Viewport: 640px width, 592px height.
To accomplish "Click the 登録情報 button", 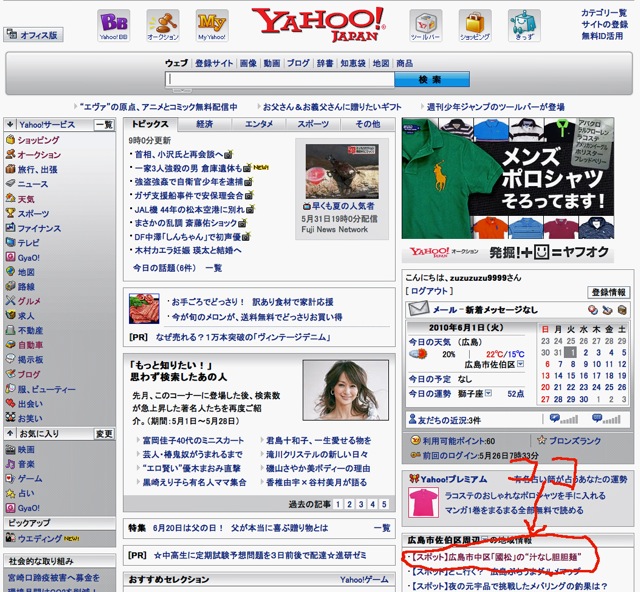I will [609, 292].
